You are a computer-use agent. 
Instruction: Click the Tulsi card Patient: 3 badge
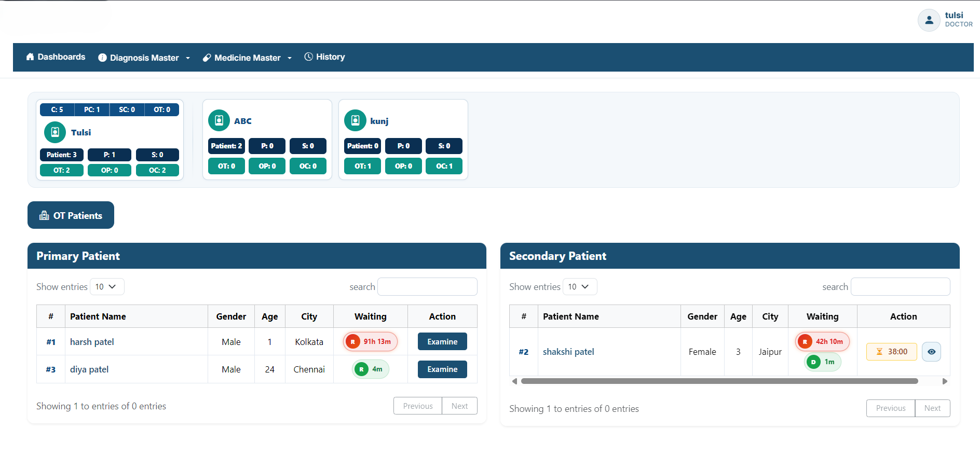(x=62, y=155)
